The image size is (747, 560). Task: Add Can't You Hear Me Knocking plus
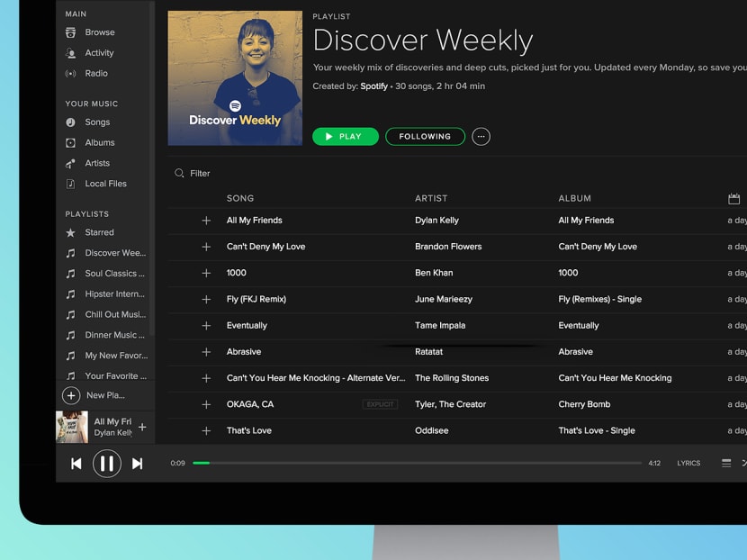coord(206,378)
